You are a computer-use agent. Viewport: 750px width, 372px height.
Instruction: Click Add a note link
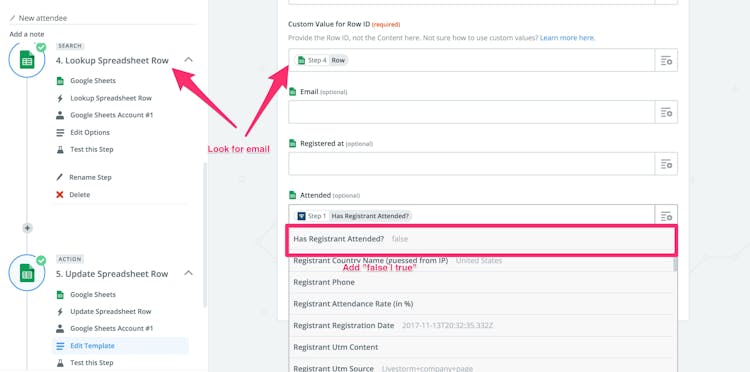[x=27, y=34]
